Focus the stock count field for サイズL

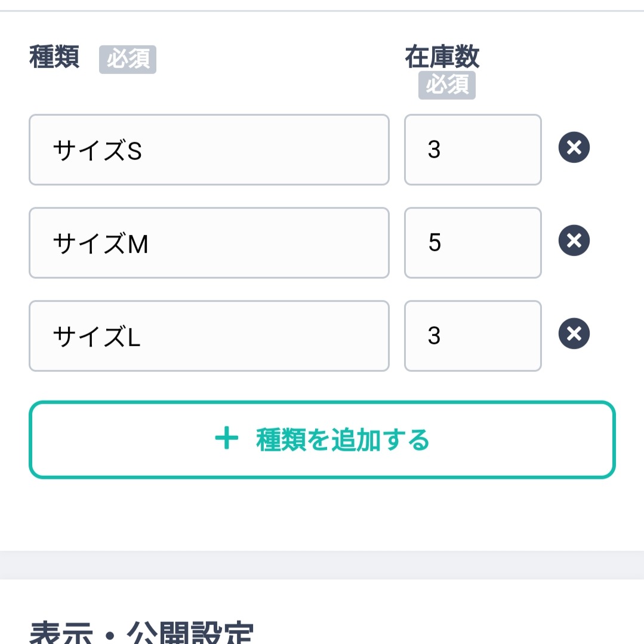pyautogui.click(x=473, y=336)
